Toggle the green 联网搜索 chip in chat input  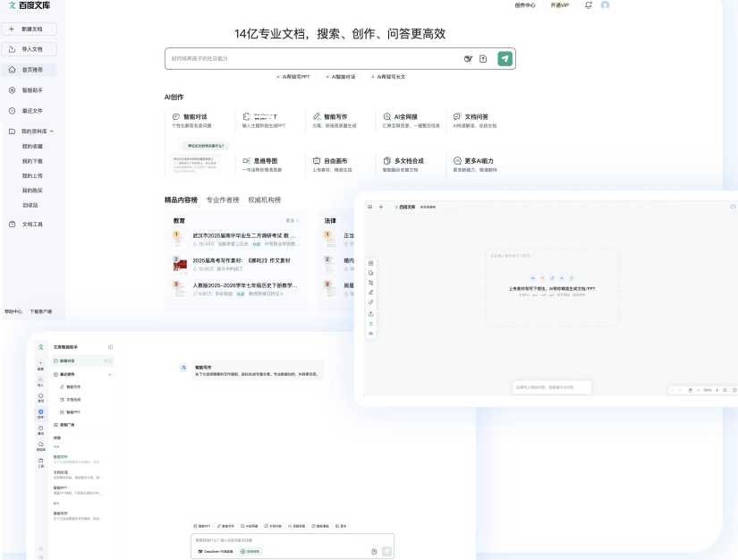(x=250, y=551)
